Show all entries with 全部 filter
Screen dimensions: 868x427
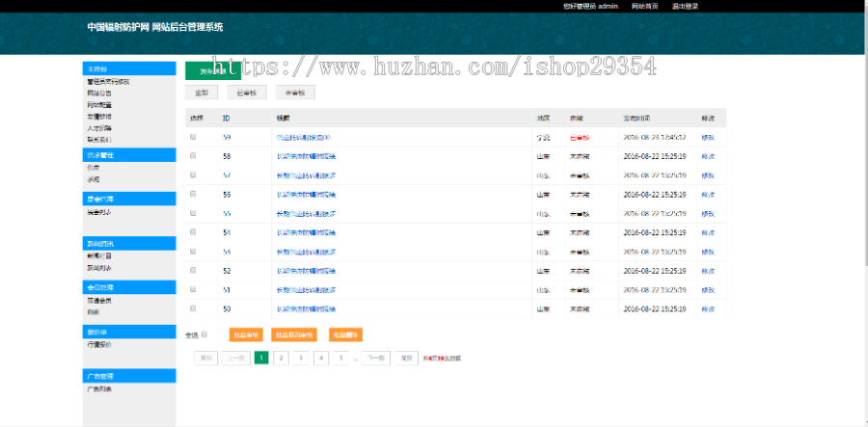[x=201, y=93]
